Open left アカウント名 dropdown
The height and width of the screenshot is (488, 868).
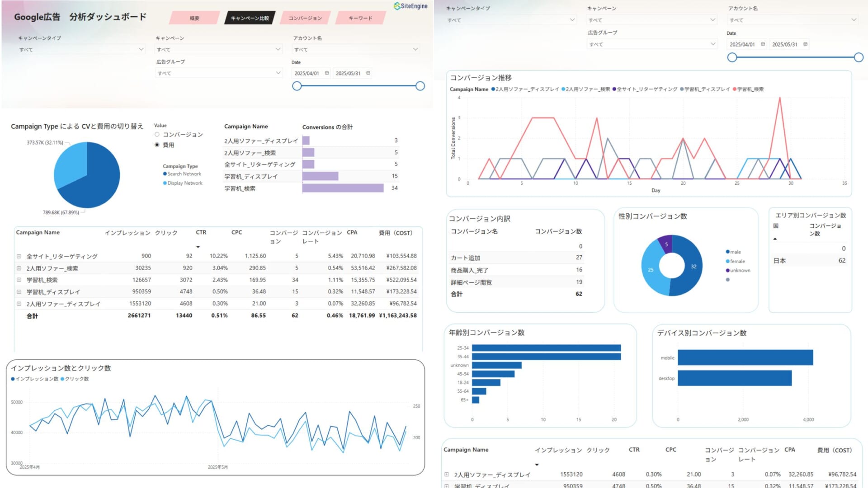tap(356, 49)
